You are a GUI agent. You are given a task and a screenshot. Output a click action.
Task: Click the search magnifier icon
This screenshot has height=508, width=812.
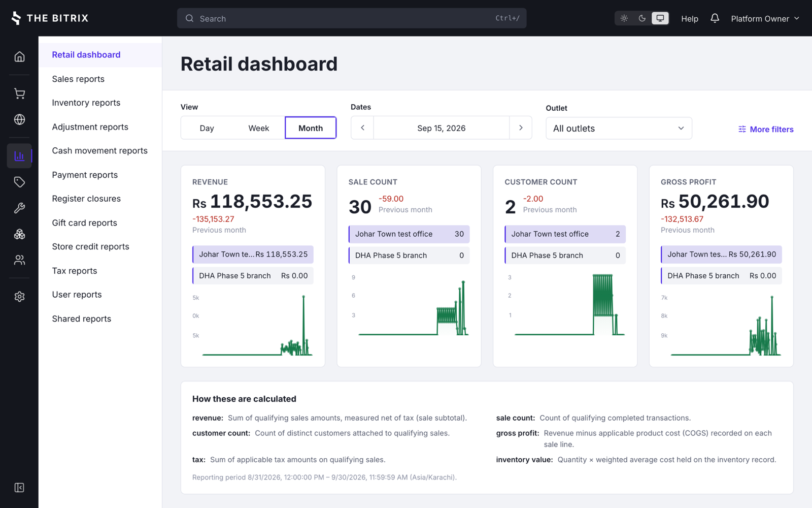[189, 18]
